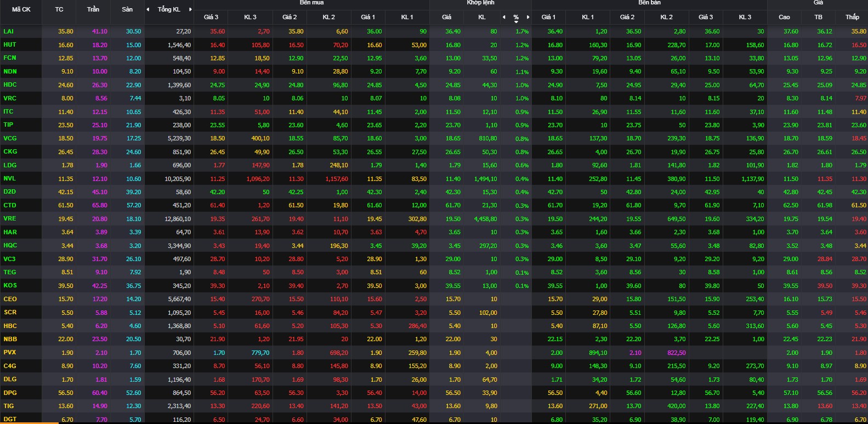Sort by the Sàn floor price header
Screen dimensions: 868x424
click(127, 9)
